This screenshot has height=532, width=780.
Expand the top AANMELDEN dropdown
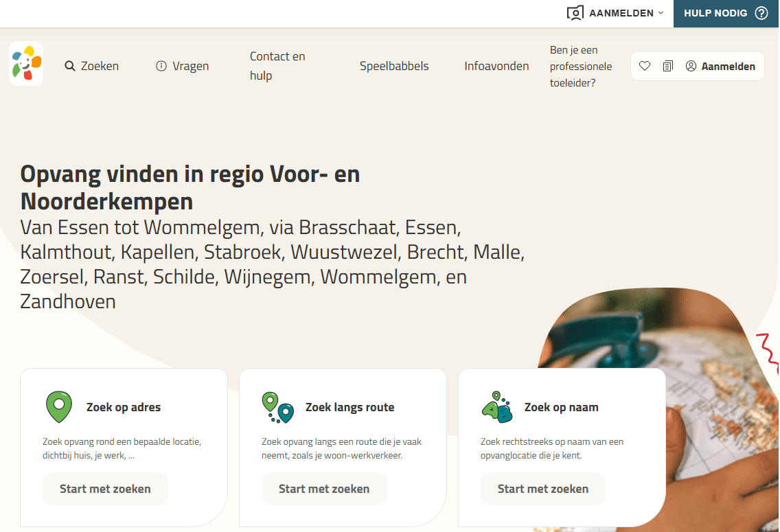coord(616,13)
